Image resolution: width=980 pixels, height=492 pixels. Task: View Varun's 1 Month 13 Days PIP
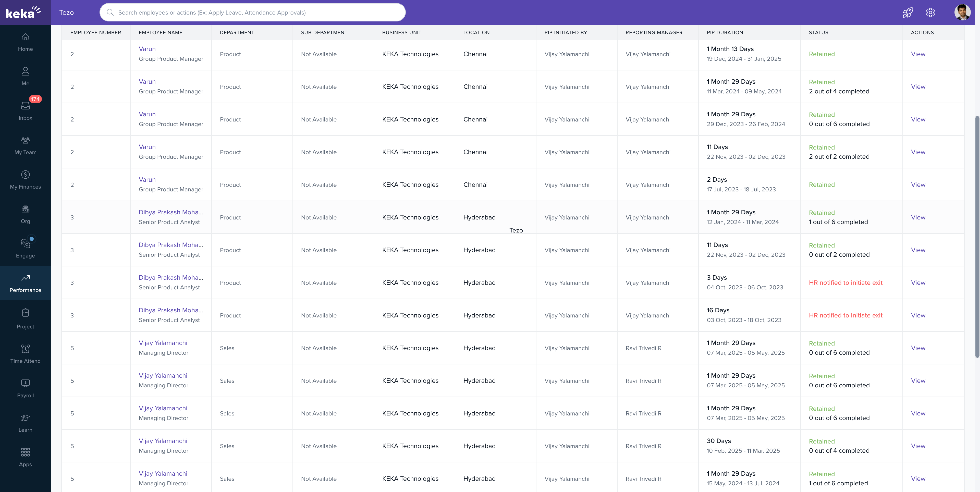(918, 54)
